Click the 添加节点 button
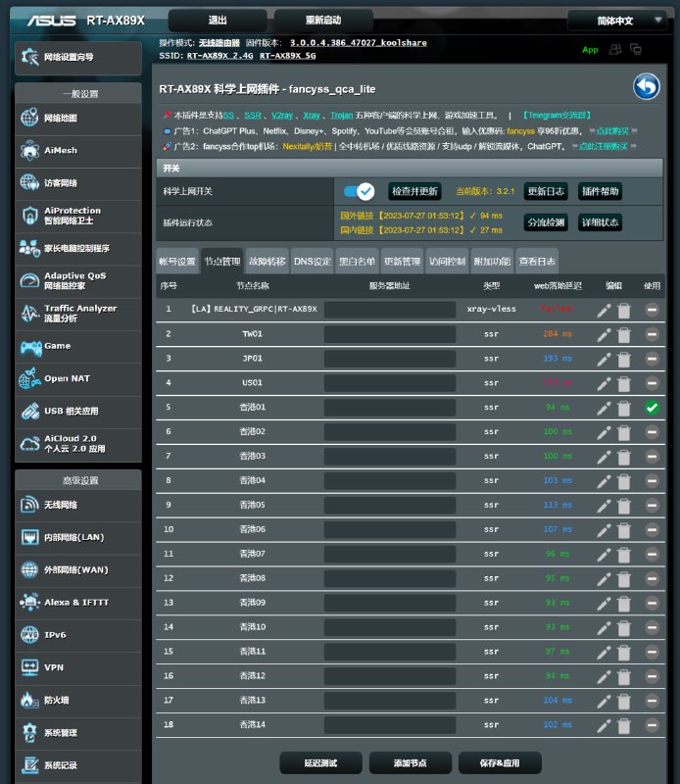Viewport: 680px width, 784px height. (x=410, y=763)
